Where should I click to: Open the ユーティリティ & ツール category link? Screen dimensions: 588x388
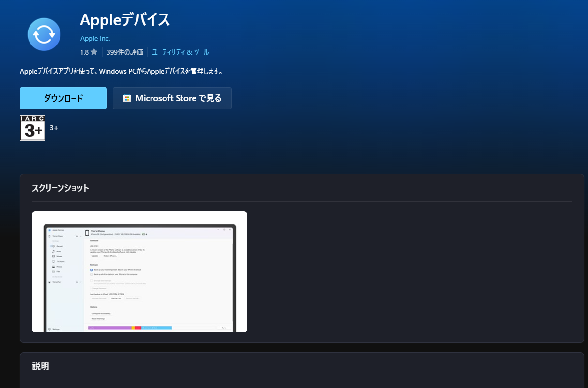[x=181, y=52]
